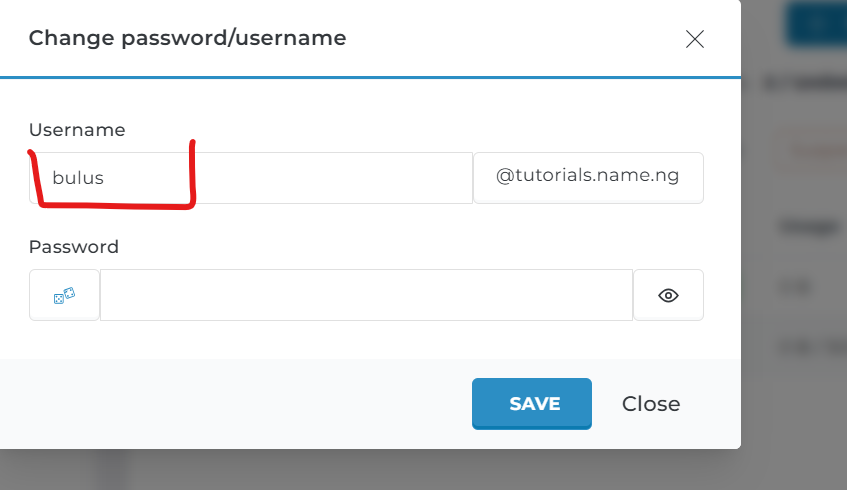The width and height of the screenshot is (847, 490).
Task: Click the Change password/username dialog title
Action: click(x=188, y=39)
